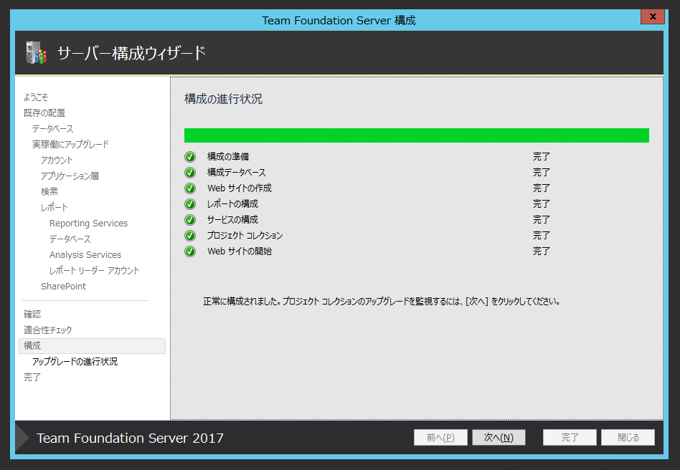680x470 pixels.
Task: Click the Team Foundation Server 2017 footer text
Action: click(130, 438)
